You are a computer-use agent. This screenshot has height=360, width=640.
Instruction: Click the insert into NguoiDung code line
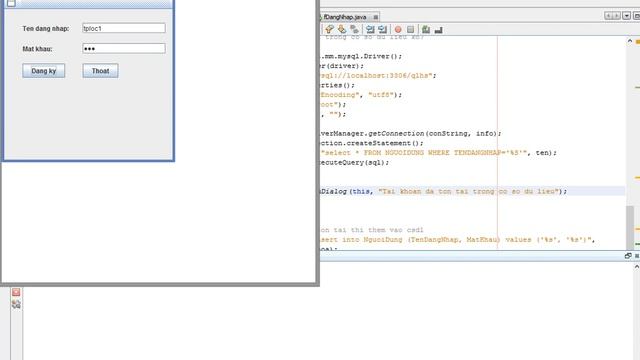tap(458, 240)
